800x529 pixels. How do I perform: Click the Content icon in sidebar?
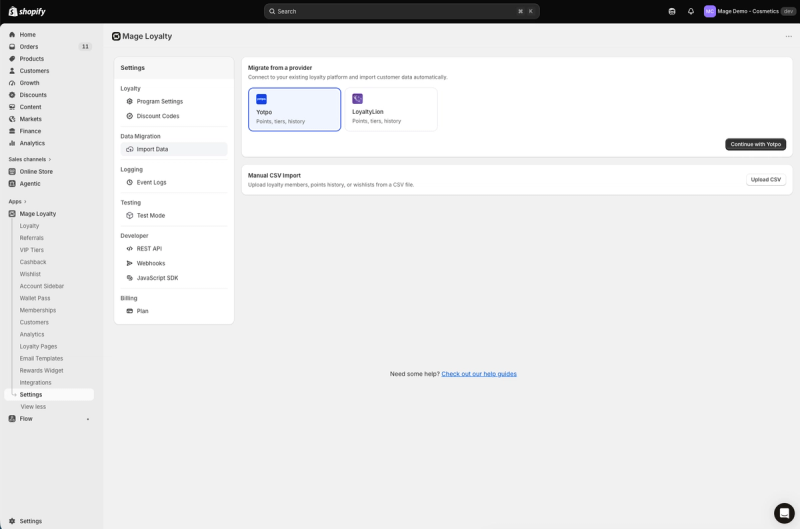point(12,107)
